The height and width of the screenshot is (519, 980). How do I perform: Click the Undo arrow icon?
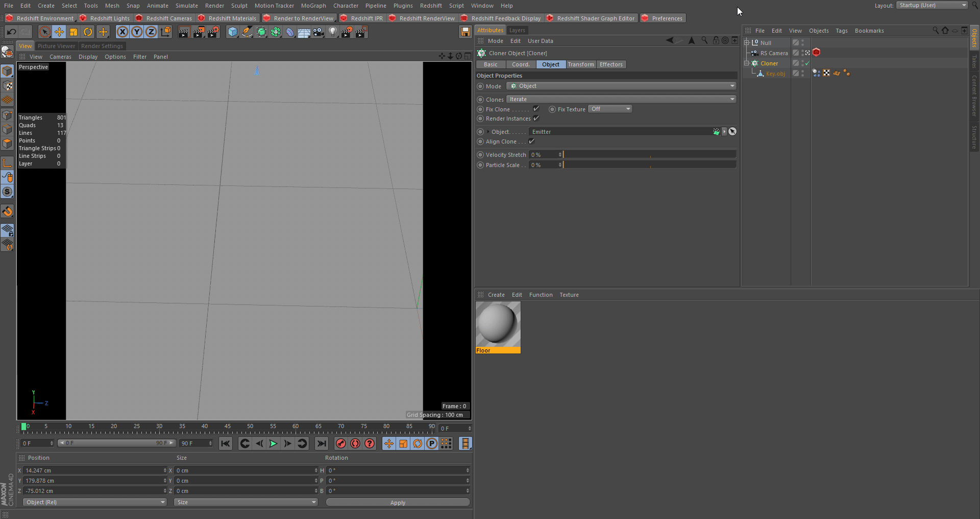point(11,32)
